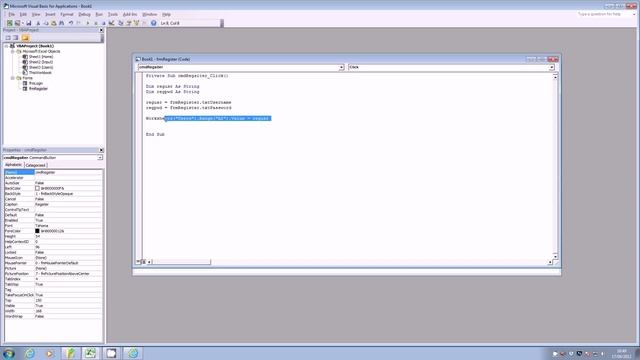The height and width of the screenshot is (360, 640).
Task: Open the Debug menu
Action: tap(84, 14)
